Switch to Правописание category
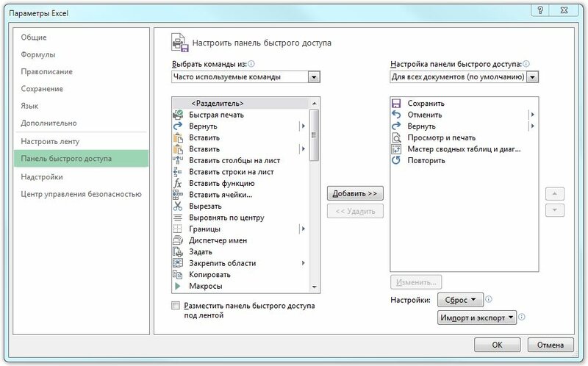The height and width of the screenshot is (366, 588). (x=46, y=71)
